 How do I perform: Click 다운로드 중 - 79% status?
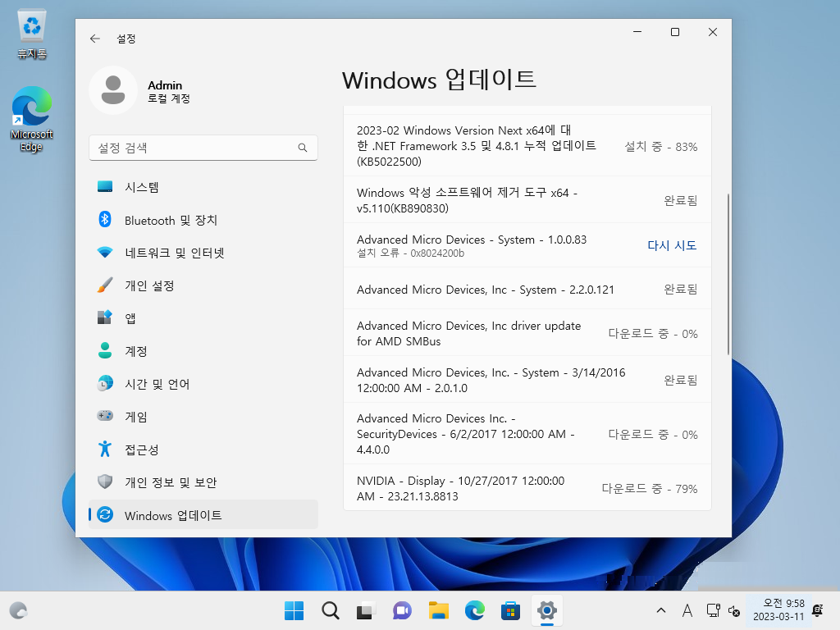click(x=650, y=489)
